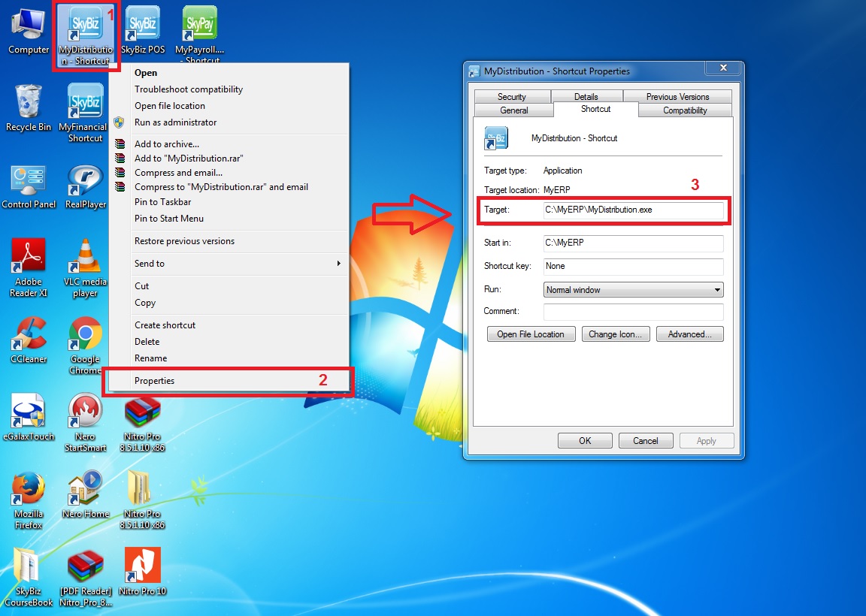Click the MyPayroll shortcut icon

(200, 26)
